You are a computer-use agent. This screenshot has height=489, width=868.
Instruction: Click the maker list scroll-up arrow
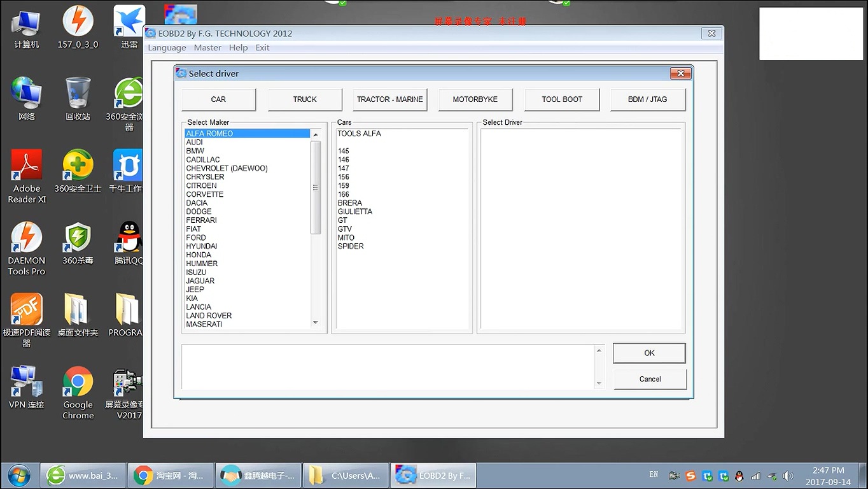pos(316,134)
